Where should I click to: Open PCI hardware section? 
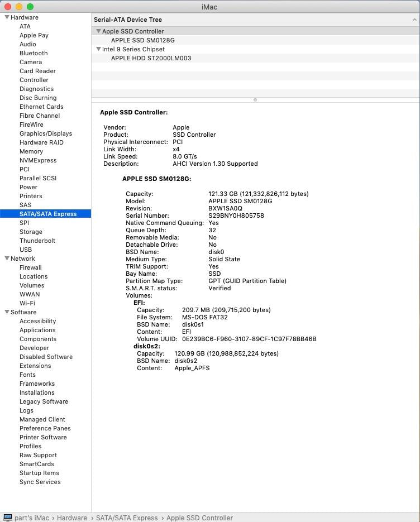(25, 170)
